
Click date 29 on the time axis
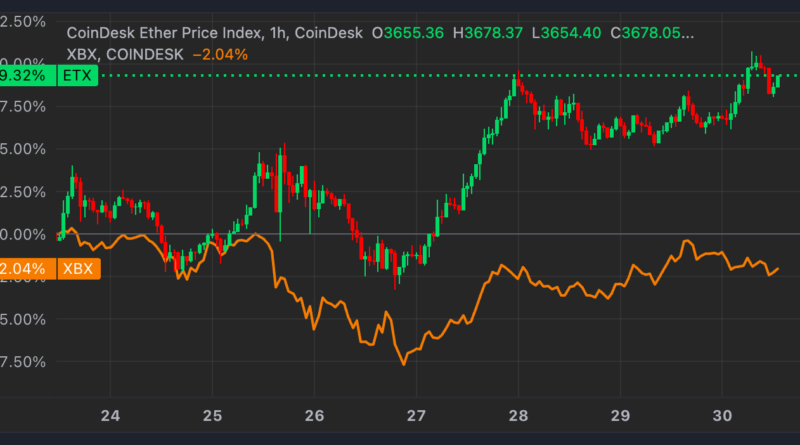620,415
